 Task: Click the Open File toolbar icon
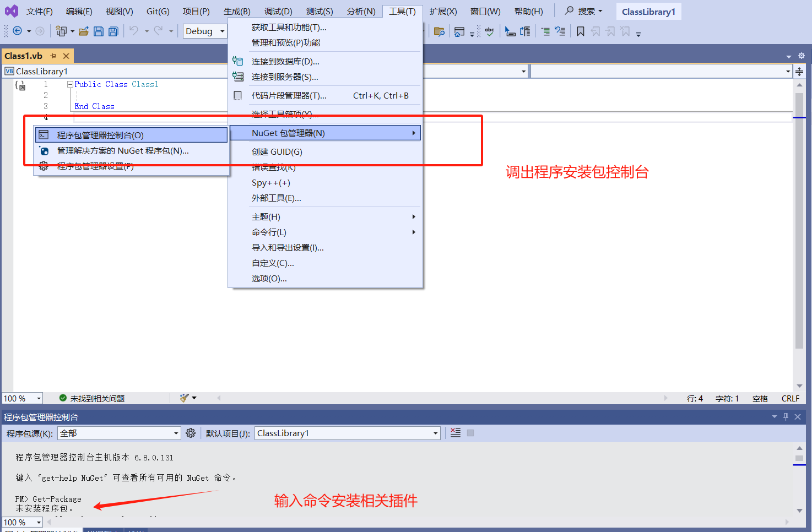point(83,31)
